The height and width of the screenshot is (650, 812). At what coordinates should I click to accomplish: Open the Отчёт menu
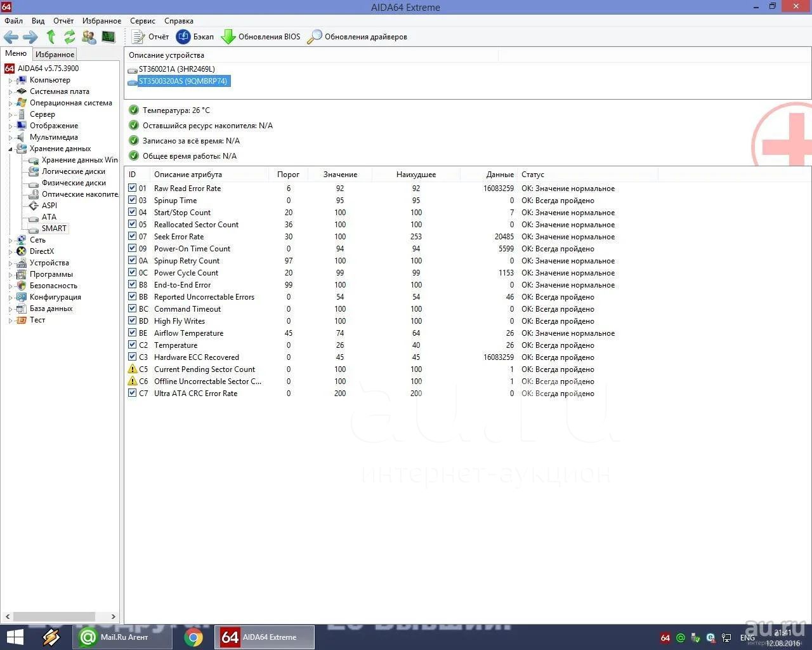coord(63,21)
